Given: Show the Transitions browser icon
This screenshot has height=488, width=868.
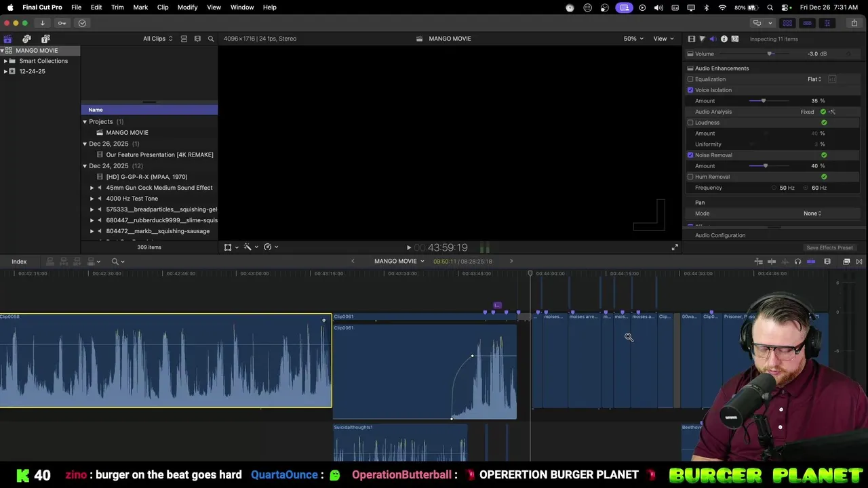Looking at the screenshot, I should pyautogui.click(x=859, y=262).
